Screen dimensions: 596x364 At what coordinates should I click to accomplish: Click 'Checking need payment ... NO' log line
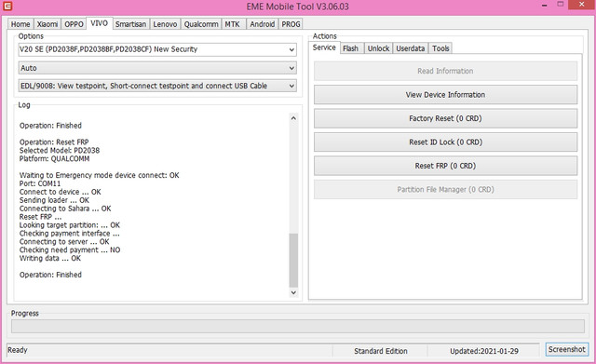pos(70,250)
